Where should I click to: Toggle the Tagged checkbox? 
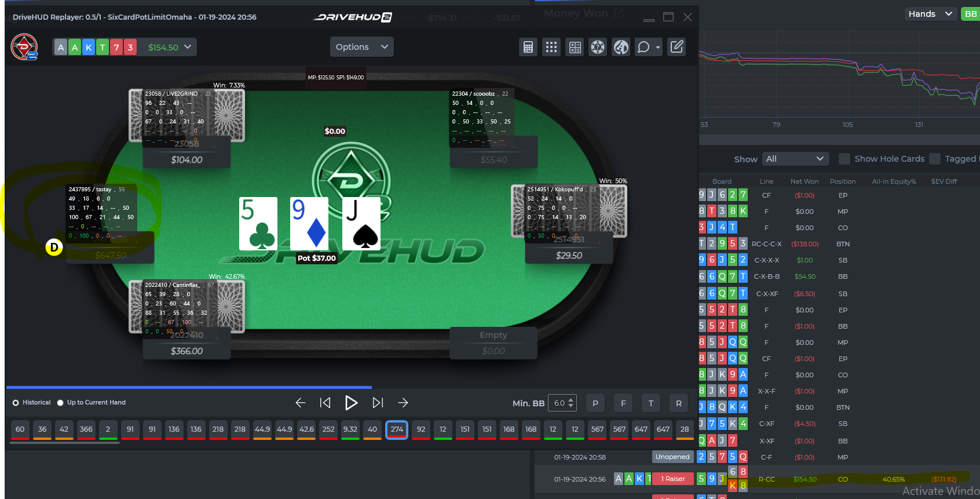[x=935, y=159]
